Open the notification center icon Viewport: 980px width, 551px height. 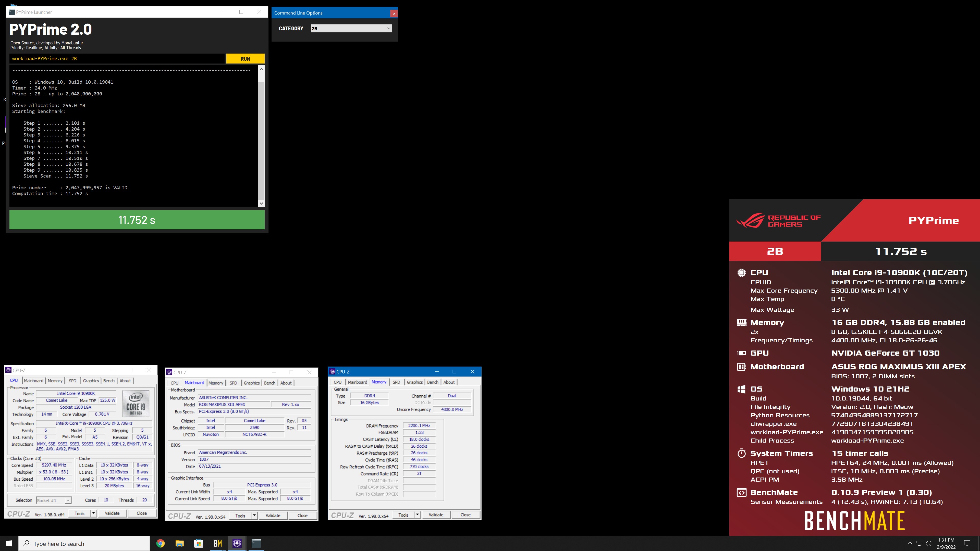tap(967, 544)
